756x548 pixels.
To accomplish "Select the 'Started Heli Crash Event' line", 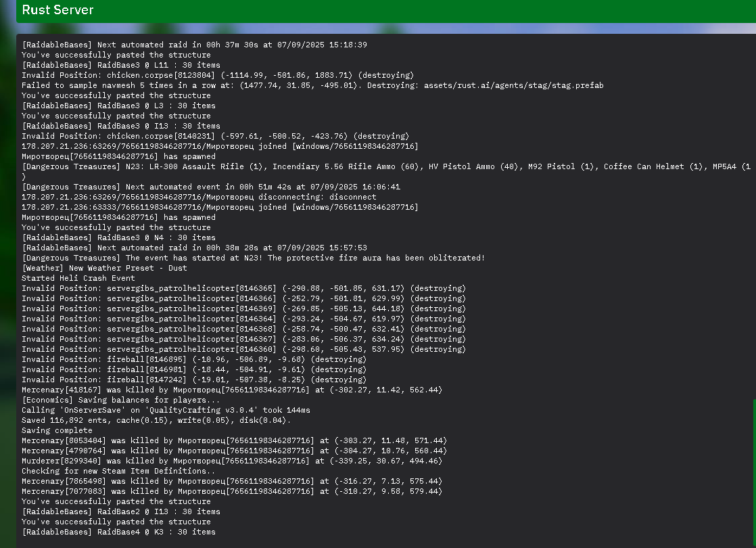I will click(78, 278).
